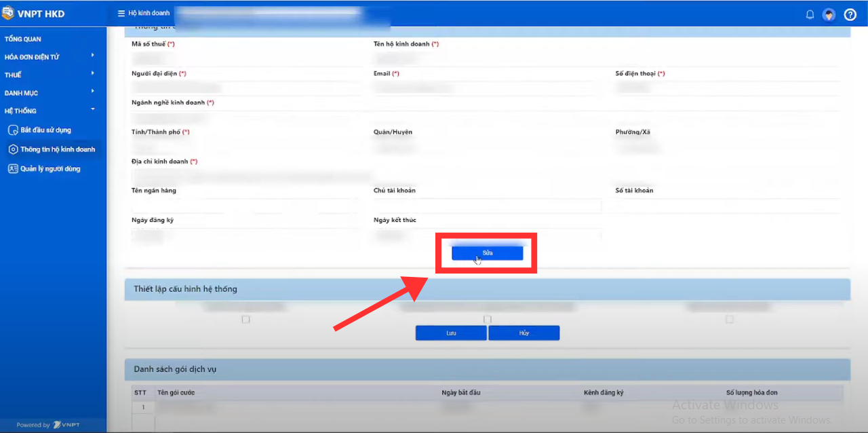This screenshot has width=868, height=433.
Task: Open Quản lý người dùng page
Action: point(50,169)
